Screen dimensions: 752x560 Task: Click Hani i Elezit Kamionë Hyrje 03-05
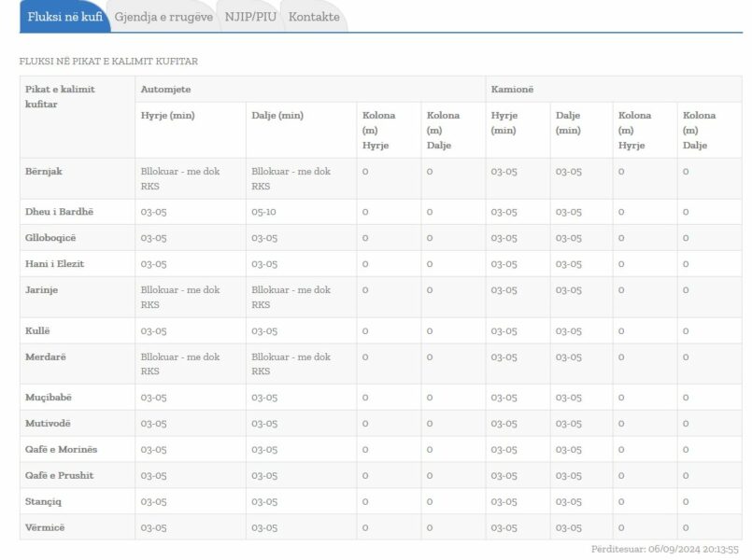tap(504, 264)
